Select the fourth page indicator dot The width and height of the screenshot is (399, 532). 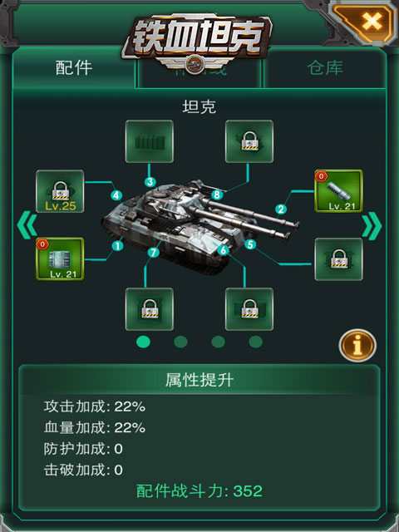[255, 342]
